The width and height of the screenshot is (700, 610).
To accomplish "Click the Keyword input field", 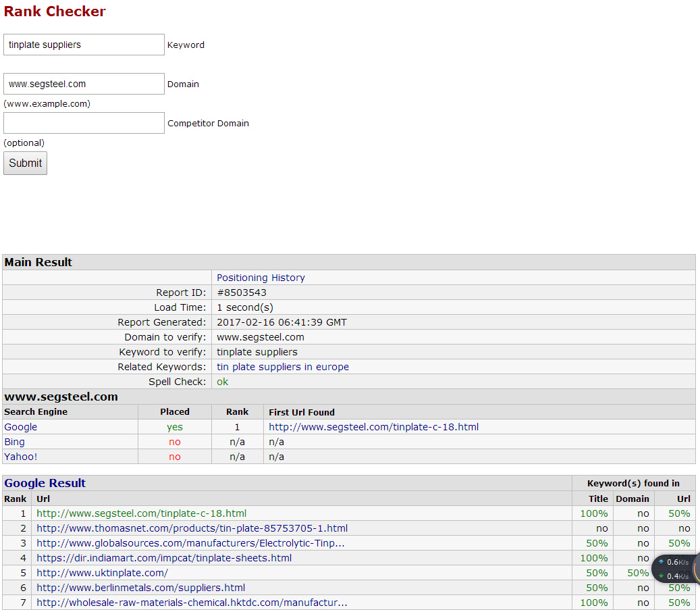I will (x=84, y=45).
